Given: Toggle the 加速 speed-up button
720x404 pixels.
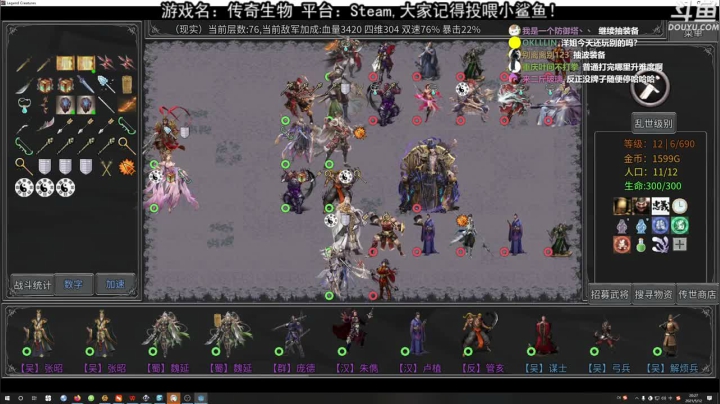Looking at the screenshot, I should (115, 285).
